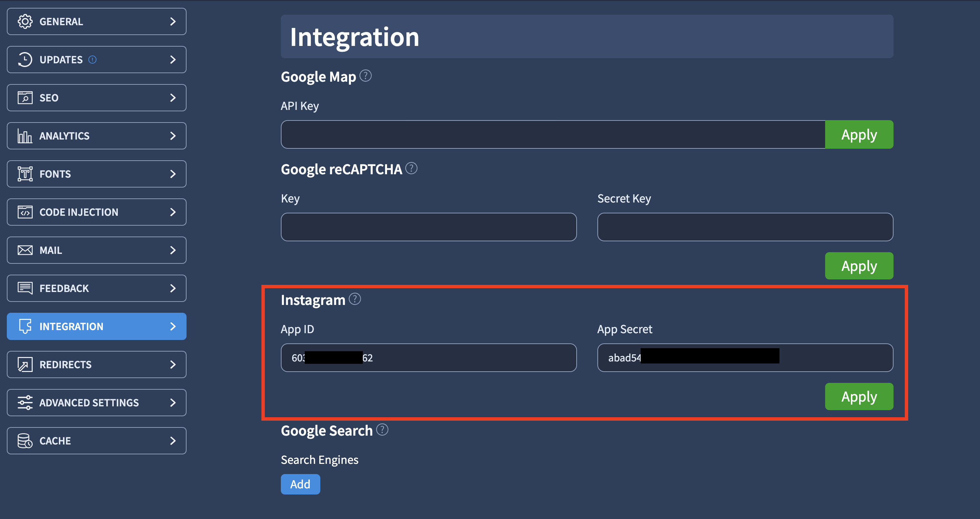Image resolution: width=980 pixels, height=519 pixels.
Task: Click the Integration puzzle icon
Action: coord(25,326)
